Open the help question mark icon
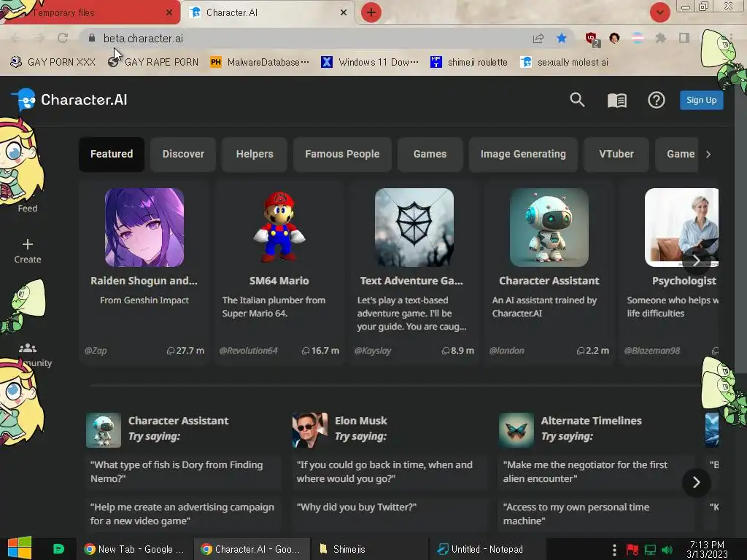This screenshot has width=747, height=560. [656, 100]
